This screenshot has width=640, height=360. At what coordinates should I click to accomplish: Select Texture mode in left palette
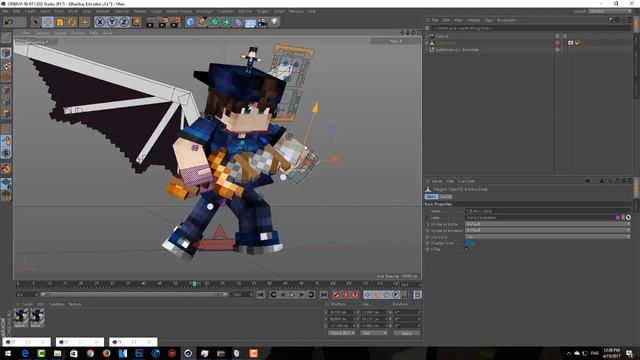point(6,66)
